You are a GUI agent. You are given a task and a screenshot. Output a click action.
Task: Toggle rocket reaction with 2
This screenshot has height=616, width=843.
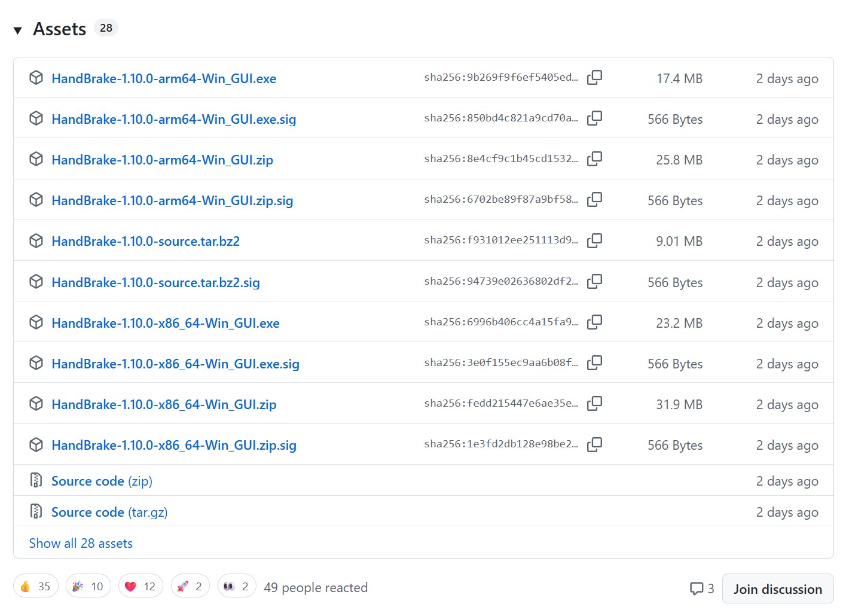click(190, 586)
